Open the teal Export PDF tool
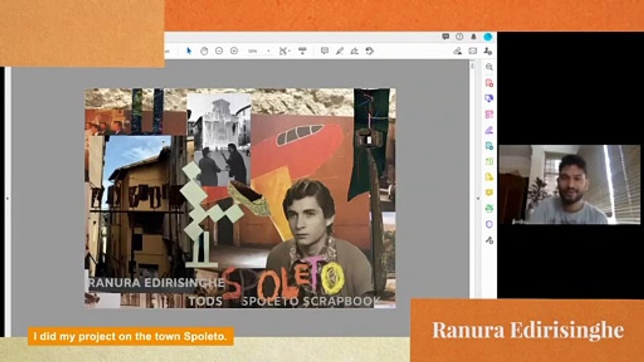 click(x=489, y=146)
